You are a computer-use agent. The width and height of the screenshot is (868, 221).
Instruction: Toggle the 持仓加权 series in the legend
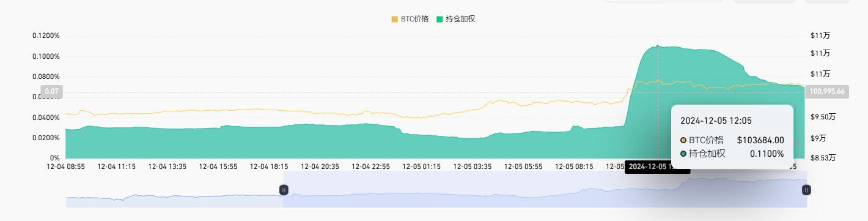pyautogui.click(x=456, y=19)
